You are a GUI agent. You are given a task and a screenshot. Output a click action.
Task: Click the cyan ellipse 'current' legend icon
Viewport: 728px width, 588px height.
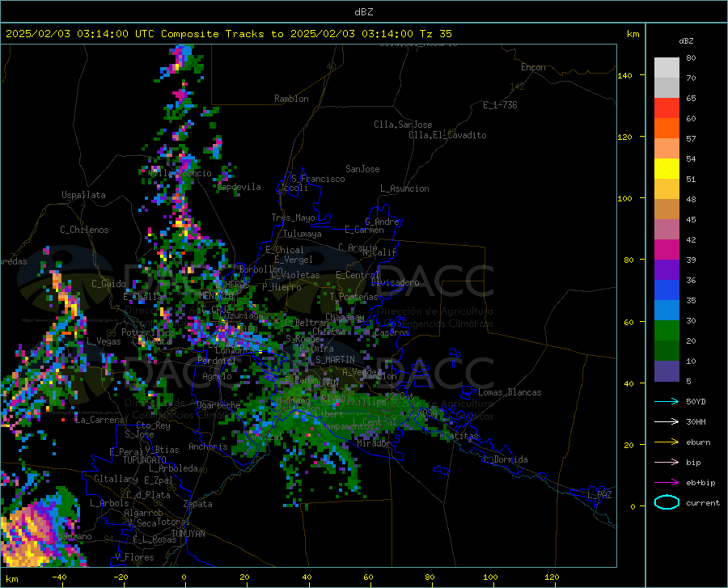click(667, 502)
